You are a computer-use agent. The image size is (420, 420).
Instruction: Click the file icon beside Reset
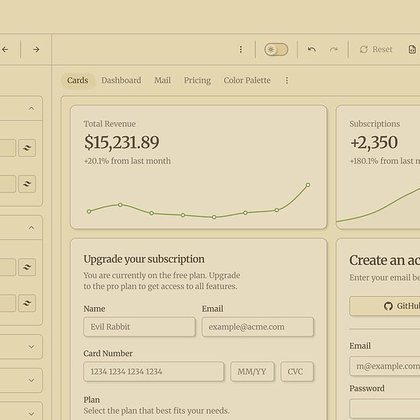412,49
